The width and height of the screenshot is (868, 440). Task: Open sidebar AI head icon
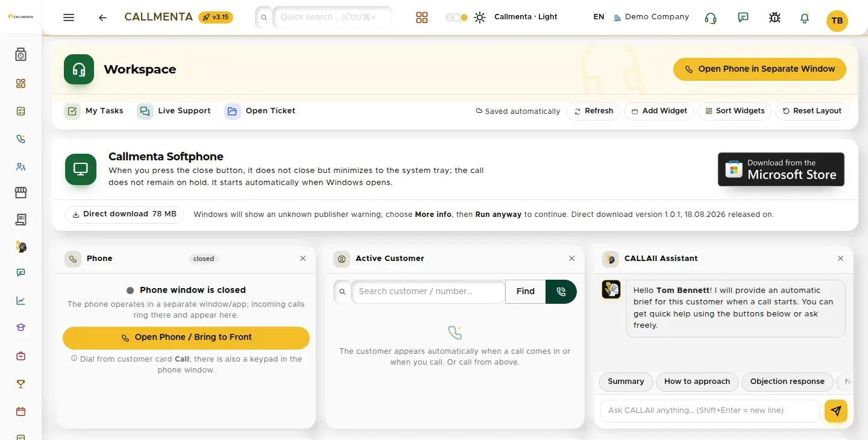click(x=21, y=247)
